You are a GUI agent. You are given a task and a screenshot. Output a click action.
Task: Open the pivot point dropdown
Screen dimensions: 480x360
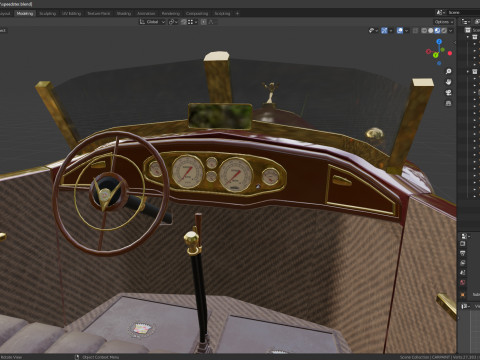coord(173,22)
